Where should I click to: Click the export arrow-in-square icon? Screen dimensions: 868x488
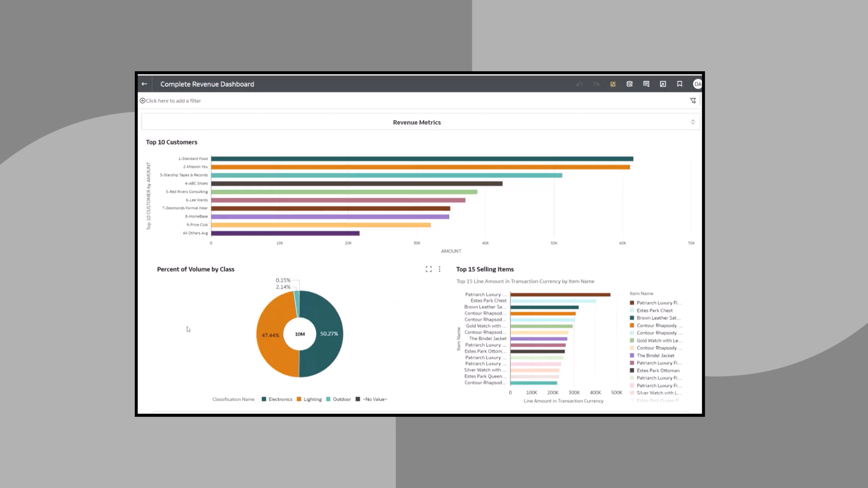(663, 84)
